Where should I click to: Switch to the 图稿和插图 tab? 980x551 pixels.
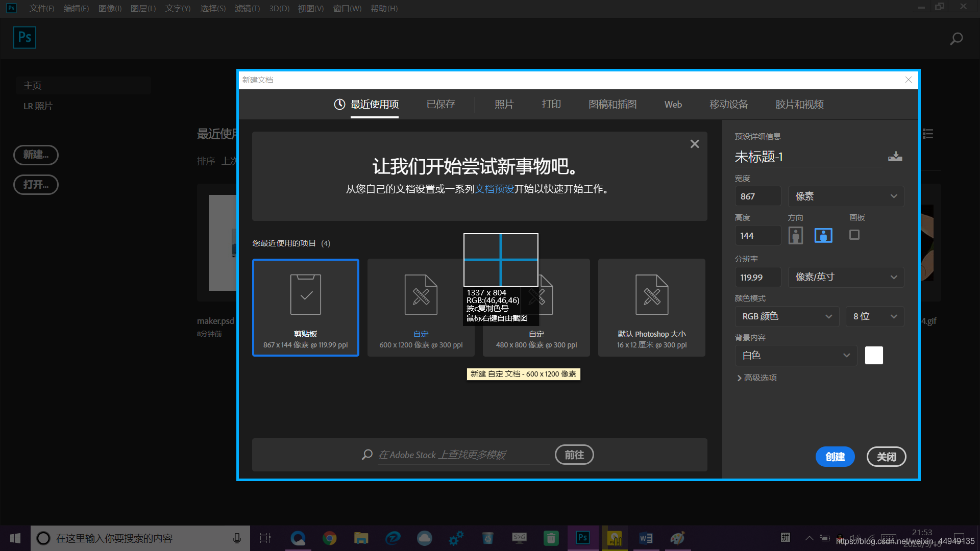(x=612, y=105)
